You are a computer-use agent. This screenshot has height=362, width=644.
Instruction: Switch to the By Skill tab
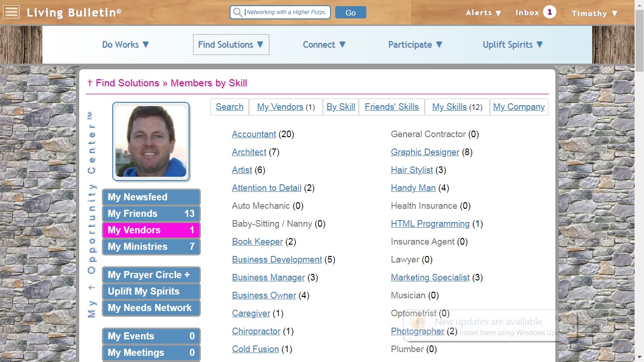341,107
